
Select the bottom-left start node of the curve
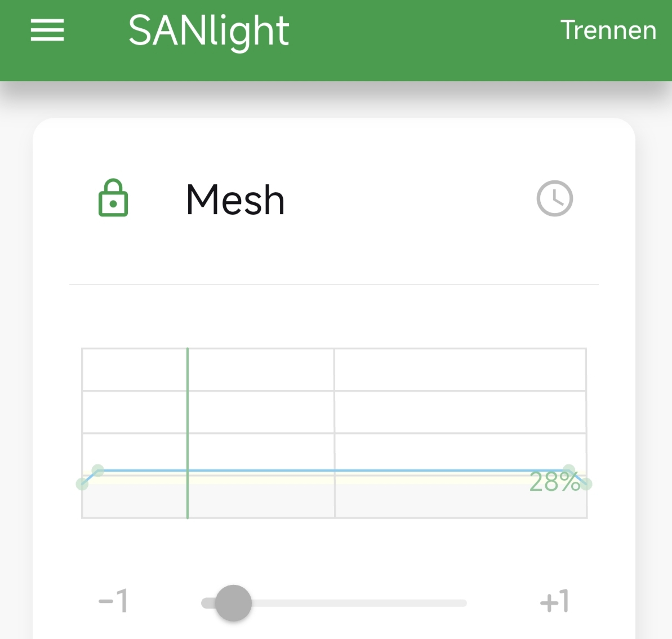point(82,484)
